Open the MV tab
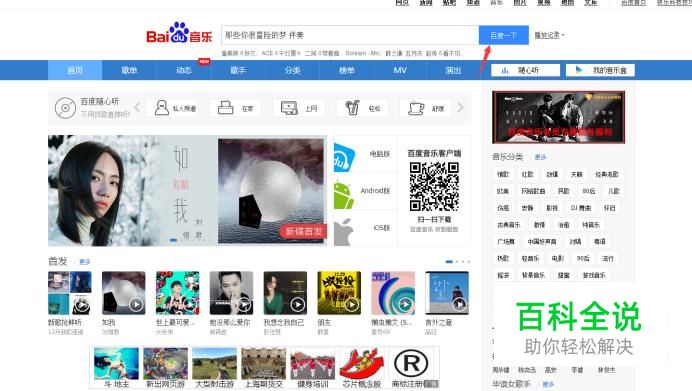The height and width of the screenshot is (391, 692). tap(400, 70)
